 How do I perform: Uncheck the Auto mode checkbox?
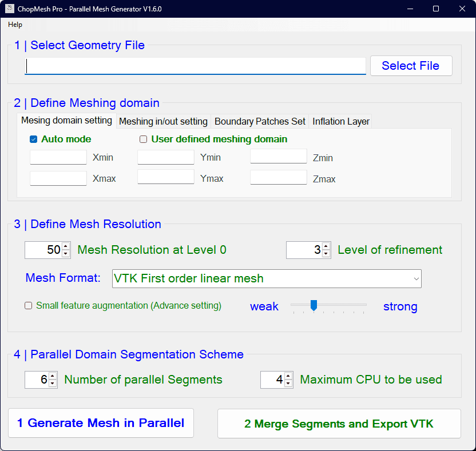[33, 139]
